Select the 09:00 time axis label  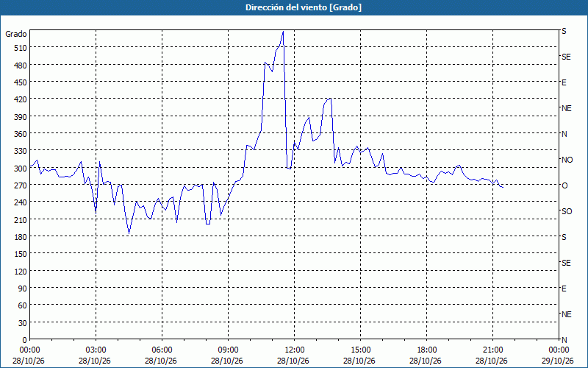[228, 350]
